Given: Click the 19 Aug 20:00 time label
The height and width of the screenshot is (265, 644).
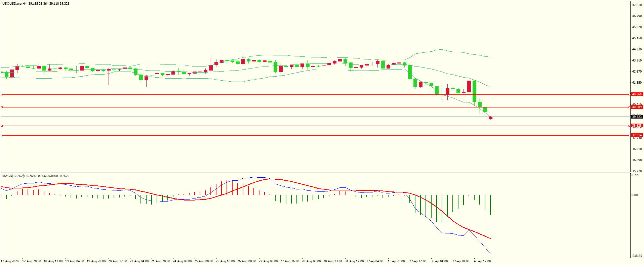Looking at the screenshot, I should [x=96, y=261].
